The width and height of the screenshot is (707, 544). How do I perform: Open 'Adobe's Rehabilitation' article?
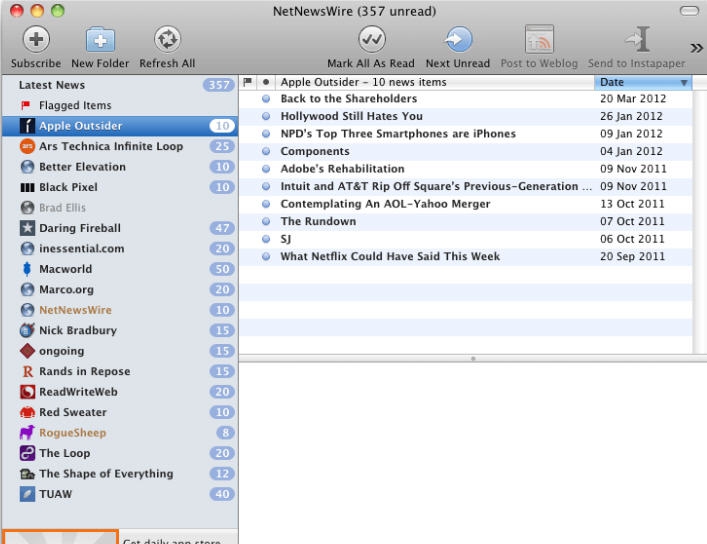(466, 169)
